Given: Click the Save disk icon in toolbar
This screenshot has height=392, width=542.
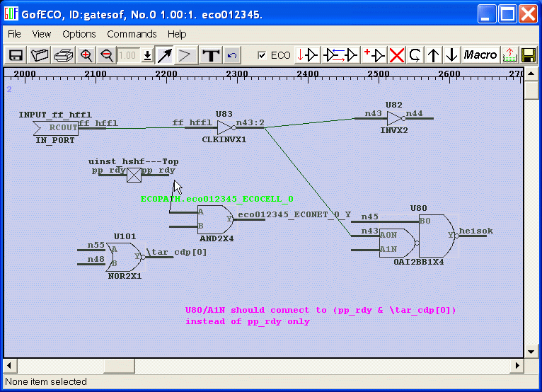Looking at the screenshot, I should [15, 55].
